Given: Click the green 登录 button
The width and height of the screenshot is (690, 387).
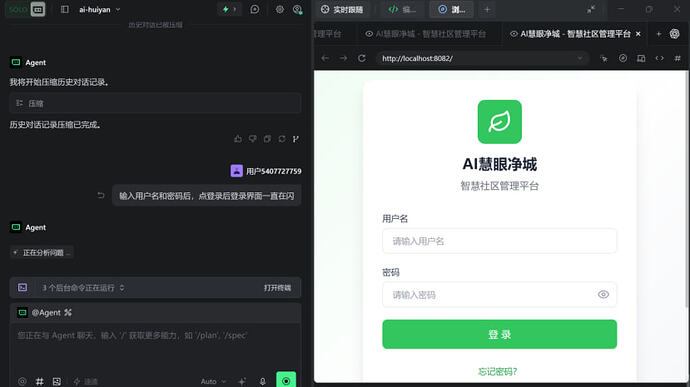Looking at the screenshot, I should pos(499,334).
